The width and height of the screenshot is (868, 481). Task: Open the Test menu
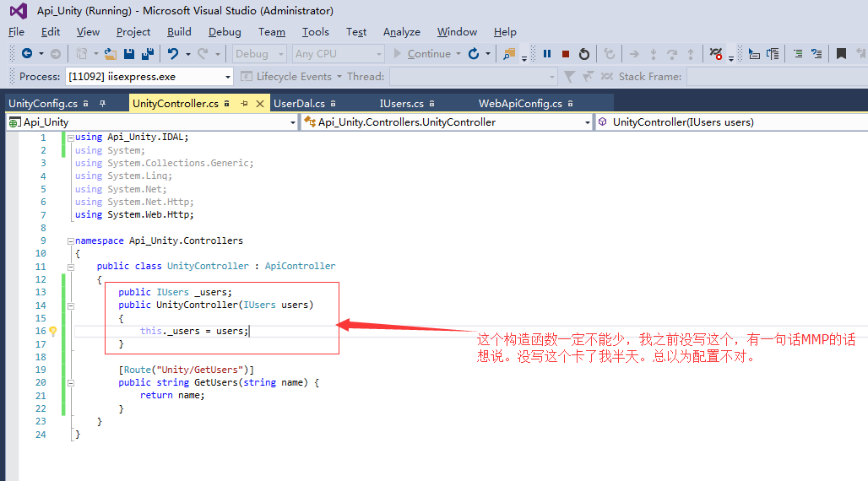tap(356, 32)
